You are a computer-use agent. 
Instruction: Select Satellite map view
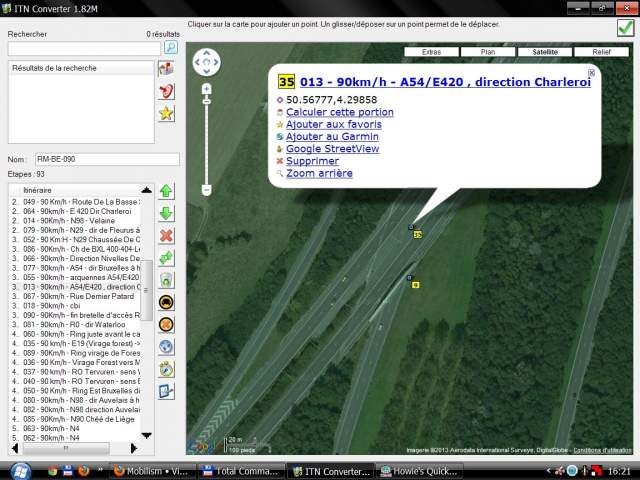pos(545,51)
